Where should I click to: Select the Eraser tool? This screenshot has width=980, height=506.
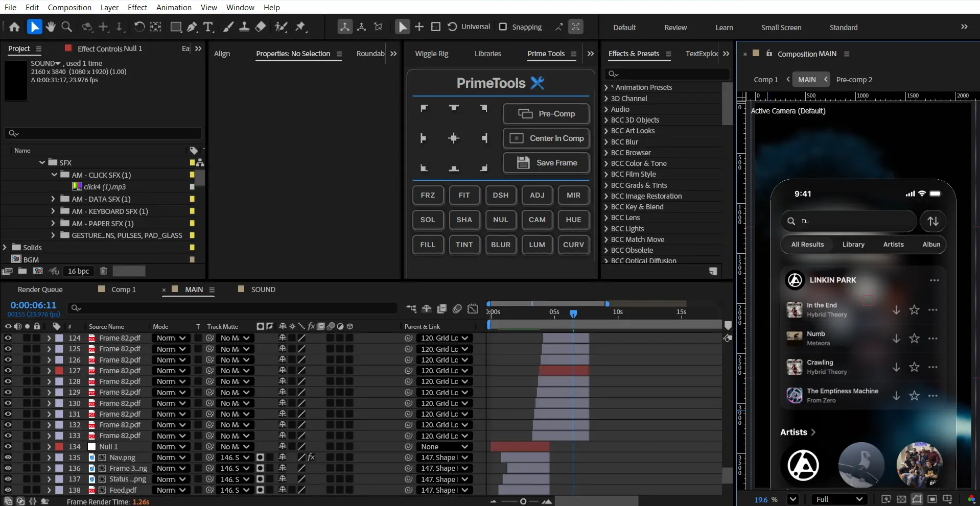[x=261, y=27]
